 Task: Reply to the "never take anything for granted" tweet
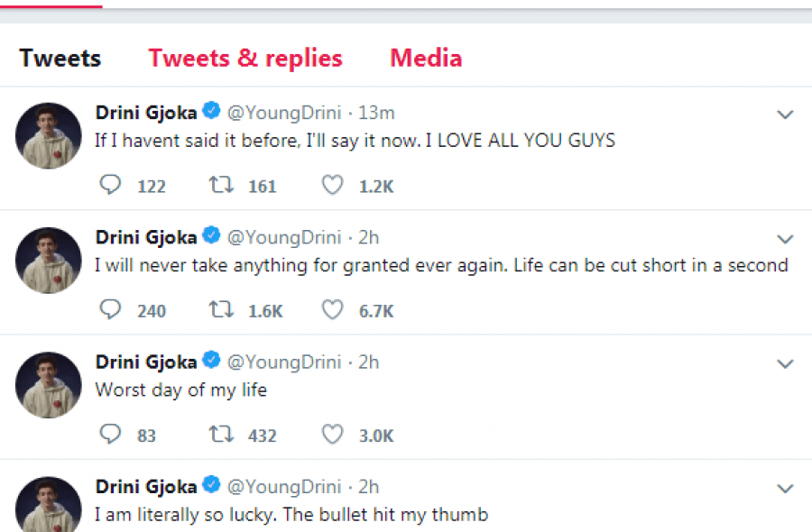110,309
